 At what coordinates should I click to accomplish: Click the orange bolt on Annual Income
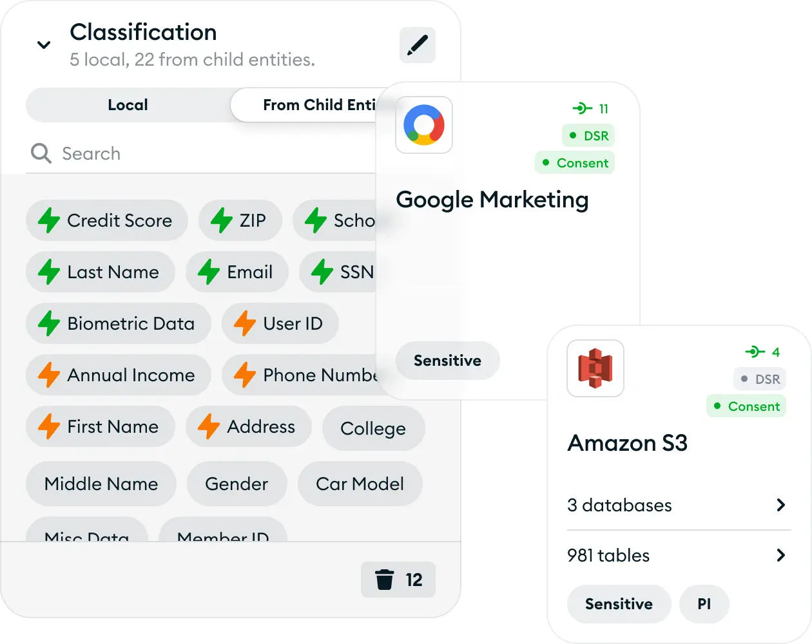[49, 375]
